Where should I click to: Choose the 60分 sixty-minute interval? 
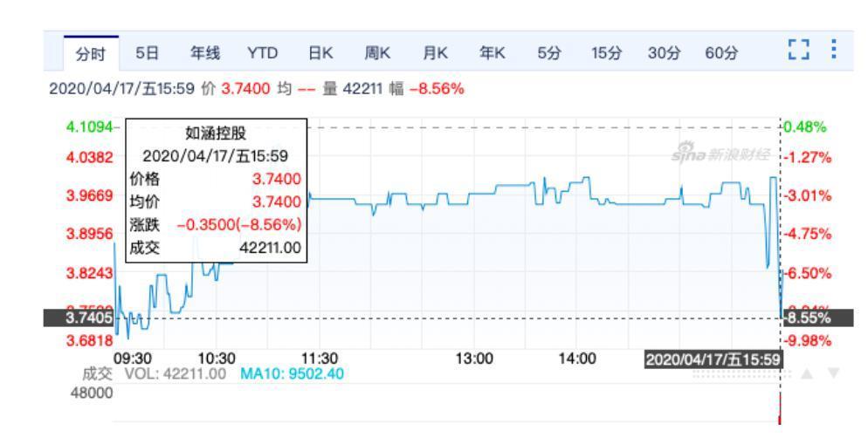[x=720, y=54]
